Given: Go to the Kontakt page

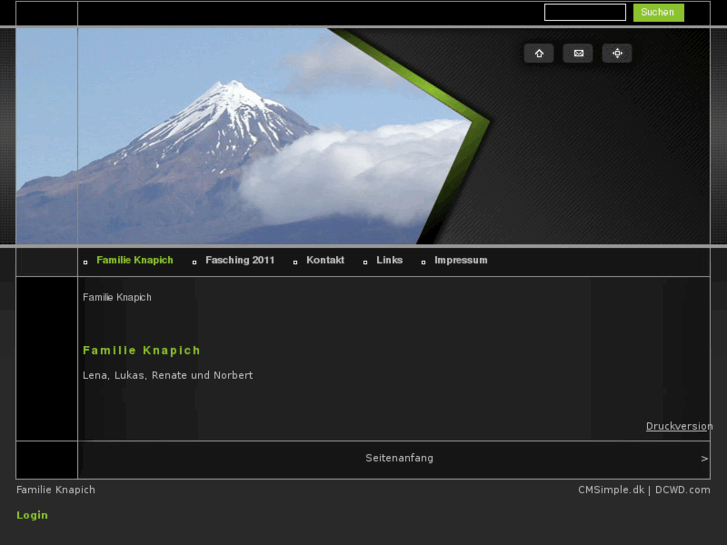Looking at the screenshot, I should click(x=325, y=260).
